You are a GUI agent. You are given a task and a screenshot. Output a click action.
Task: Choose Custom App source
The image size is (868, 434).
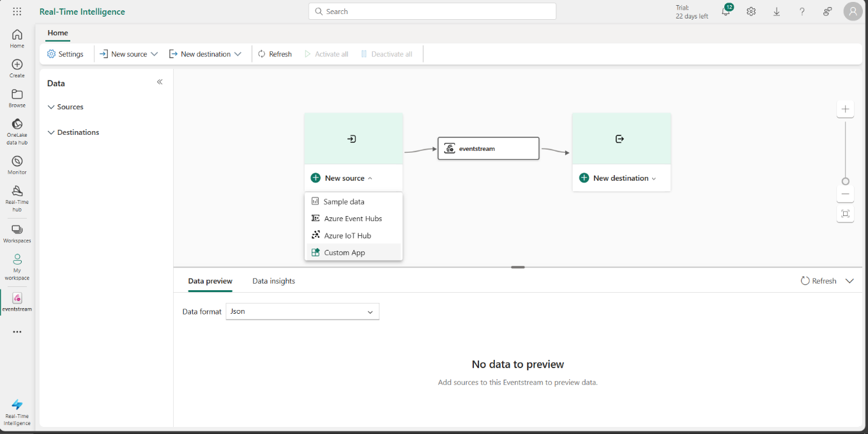(x=354, y=252)
